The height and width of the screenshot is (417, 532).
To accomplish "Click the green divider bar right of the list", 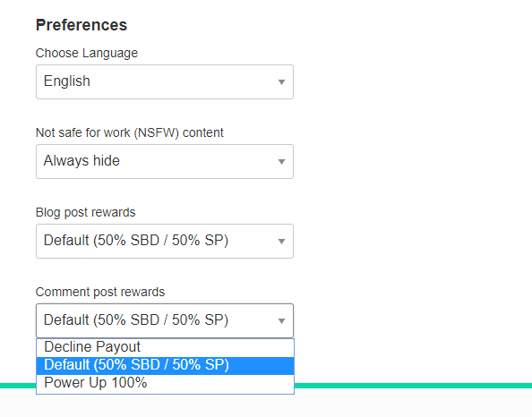I will [x=413, y=386].
